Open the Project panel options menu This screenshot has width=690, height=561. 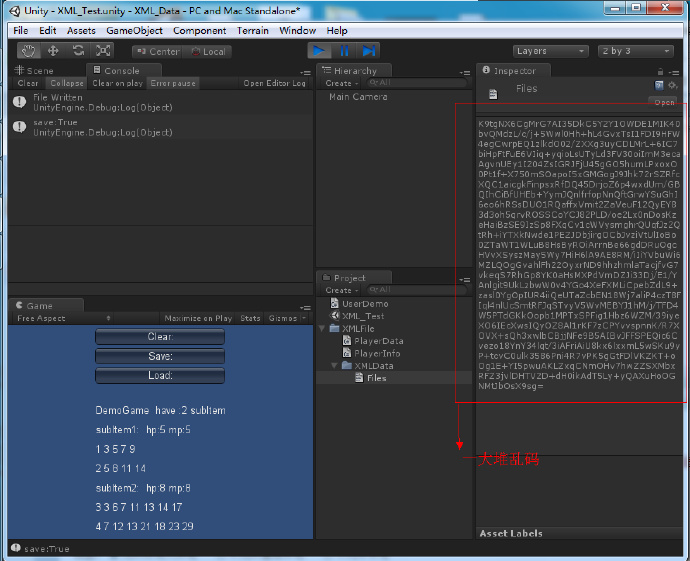(x=465, y=280)
